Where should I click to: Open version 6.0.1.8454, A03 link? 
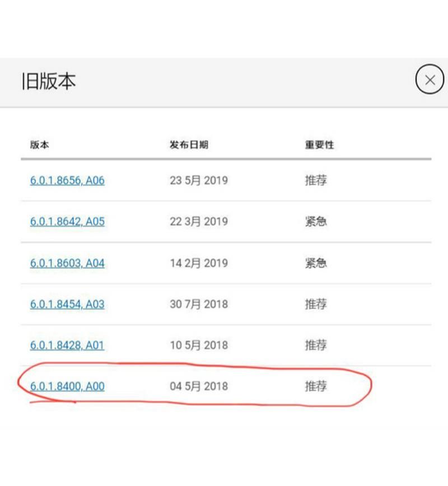point(67,305)
